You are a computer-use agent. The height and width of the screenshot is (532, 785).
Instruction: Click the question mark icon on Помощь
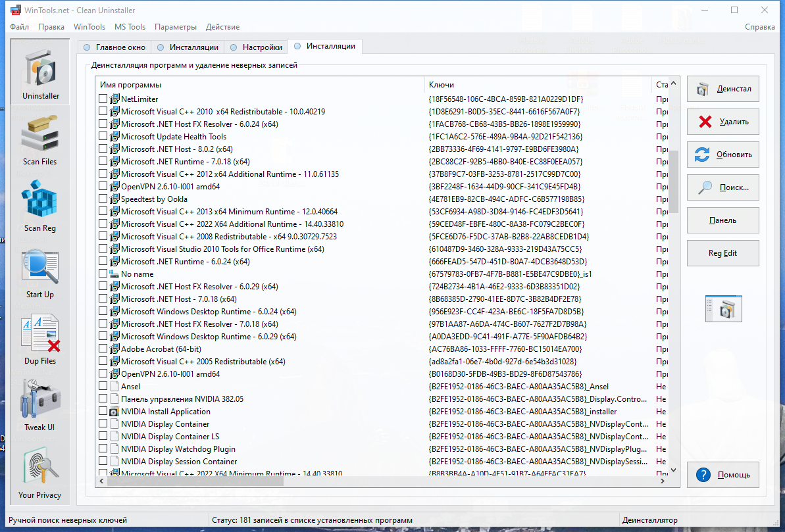point(703,474)
